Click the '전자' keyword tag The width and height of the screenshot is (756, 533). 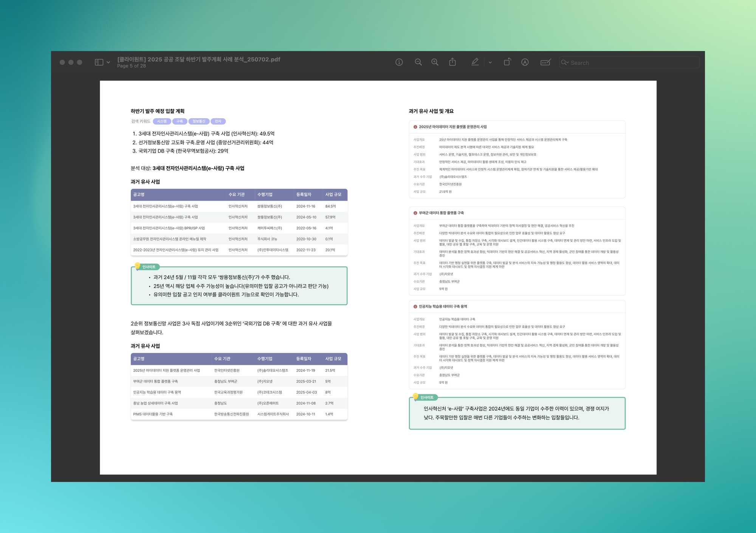(218, 121)
